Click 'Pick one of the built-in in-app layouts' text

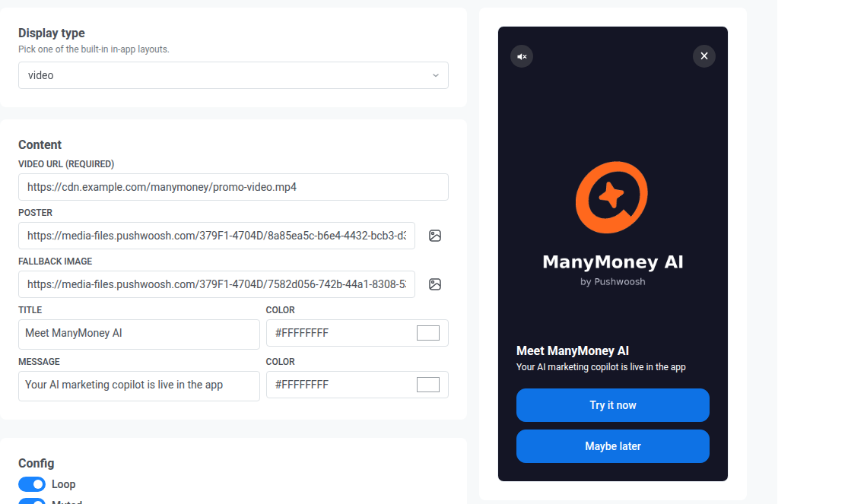[94, 49]
